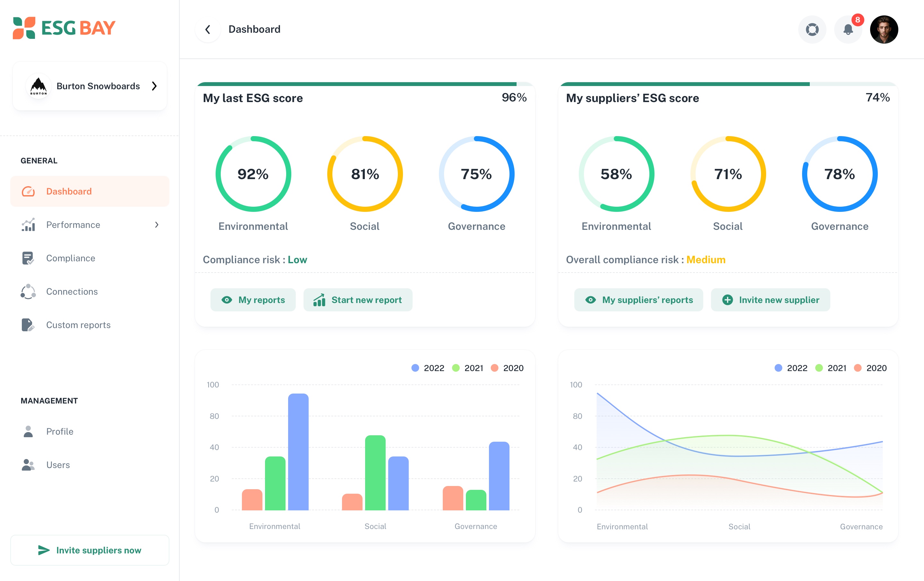Click the 78% suppliers Governance ring

[x=840, y=174]
